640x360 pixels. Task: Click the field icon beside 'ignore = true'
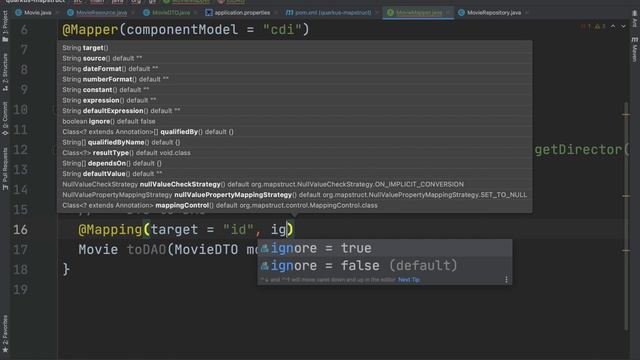pos(264,248)
